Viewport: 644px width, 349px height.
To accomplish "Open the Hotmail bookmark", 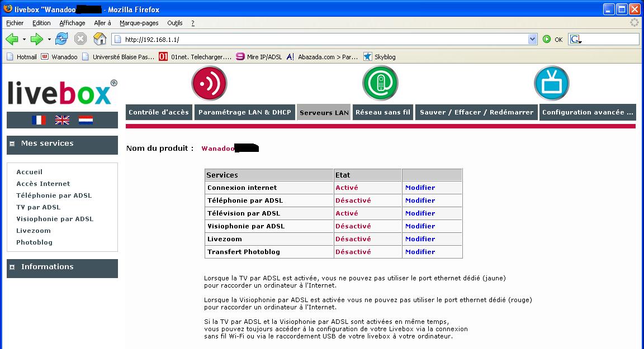I will click(22, 57).
